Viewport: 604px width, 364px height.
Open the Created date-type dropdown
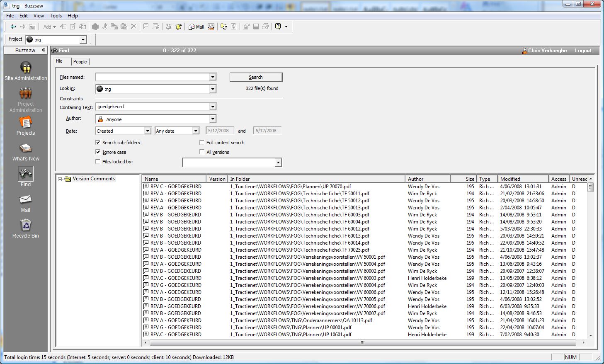click(x=148, y=131)
